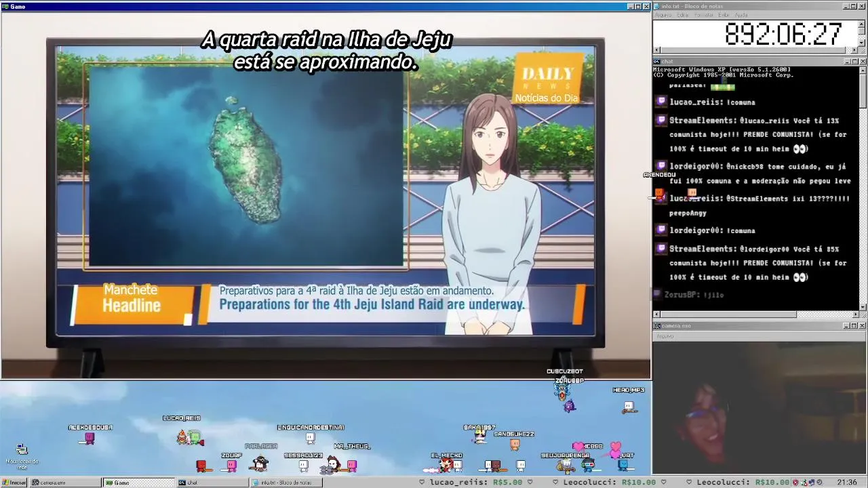
Task: Click the chat horizontal scrollbar thumb
Action: (x=728, y=314)
